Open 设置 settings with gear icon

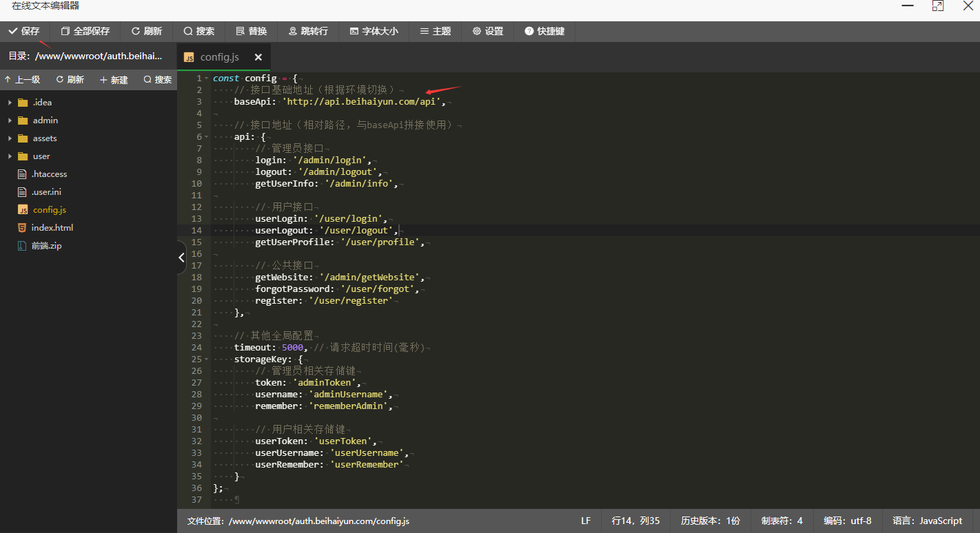488,32
